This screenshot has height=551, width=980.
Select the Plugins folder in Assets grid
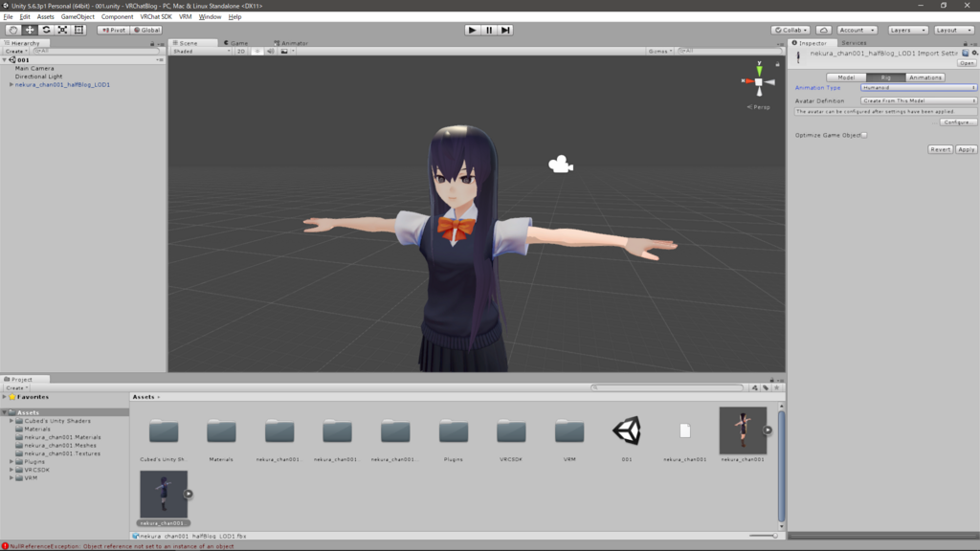(453, 431)
